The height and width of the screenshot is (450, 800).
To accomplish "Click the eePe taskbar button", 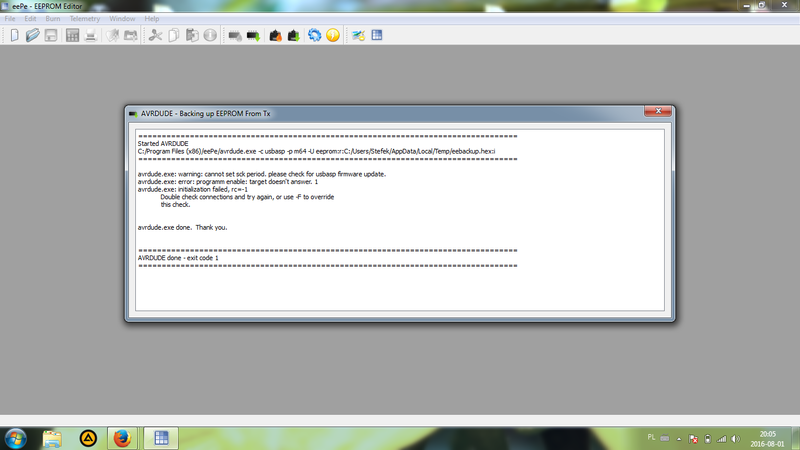I will (x=161, y=438).
